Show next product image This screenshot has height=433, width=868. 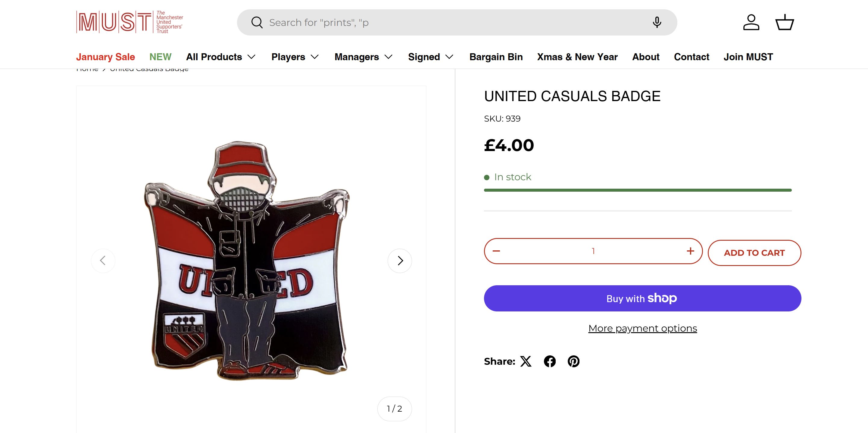click(400, 261)
